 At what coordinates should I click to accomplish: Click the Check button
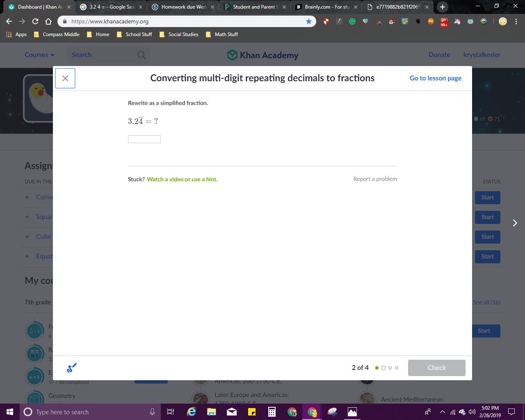pyautogui.click(x=436, y=367)
